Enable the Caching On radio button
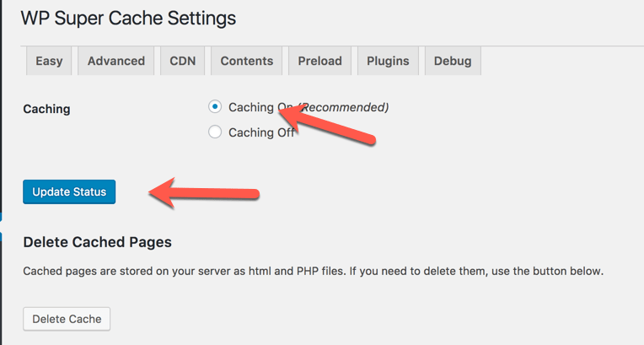 tap(215, 107)
